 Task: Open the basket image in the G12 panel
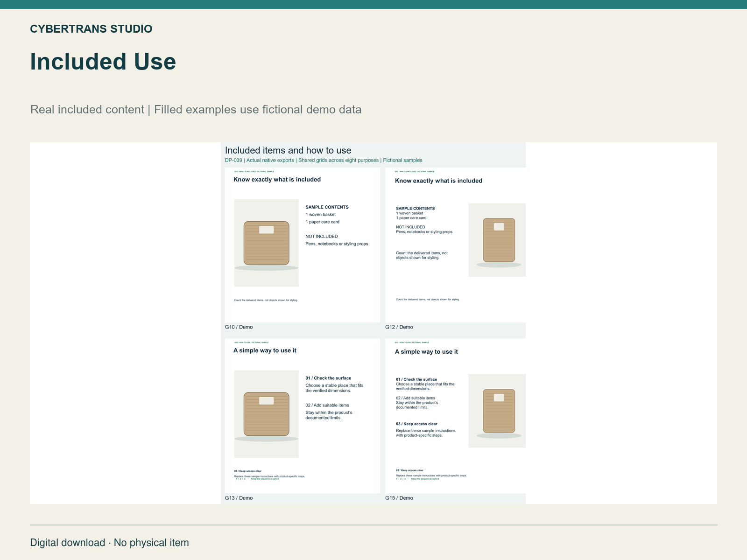[497, 240]
